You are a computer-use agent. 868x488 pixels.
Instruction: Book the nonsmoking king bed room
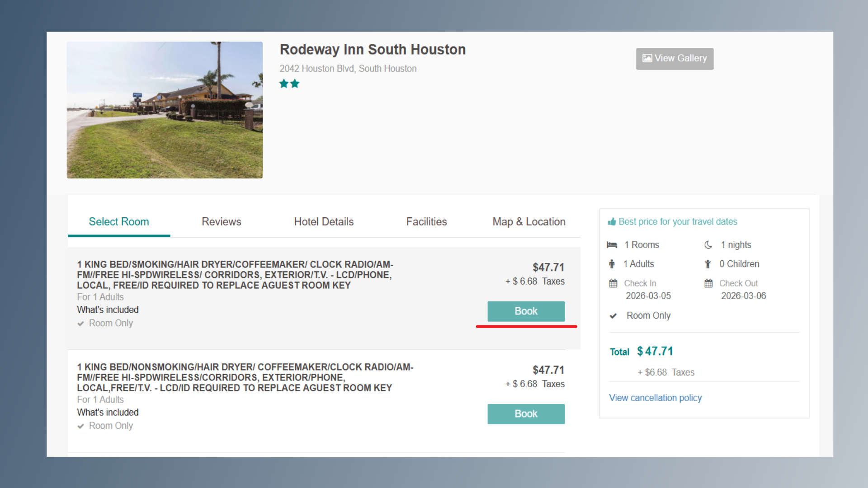click(526, 414)
